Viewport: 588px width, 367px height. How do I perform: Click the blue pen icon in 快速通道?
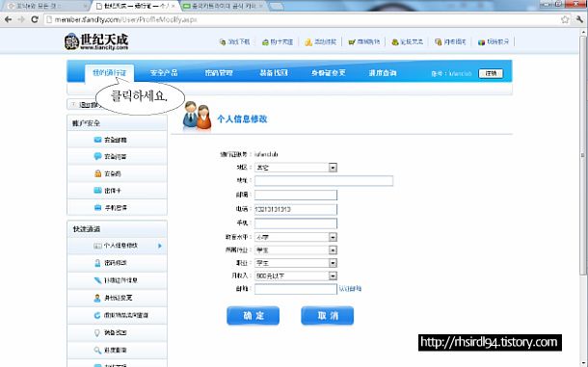coord(97,280)
